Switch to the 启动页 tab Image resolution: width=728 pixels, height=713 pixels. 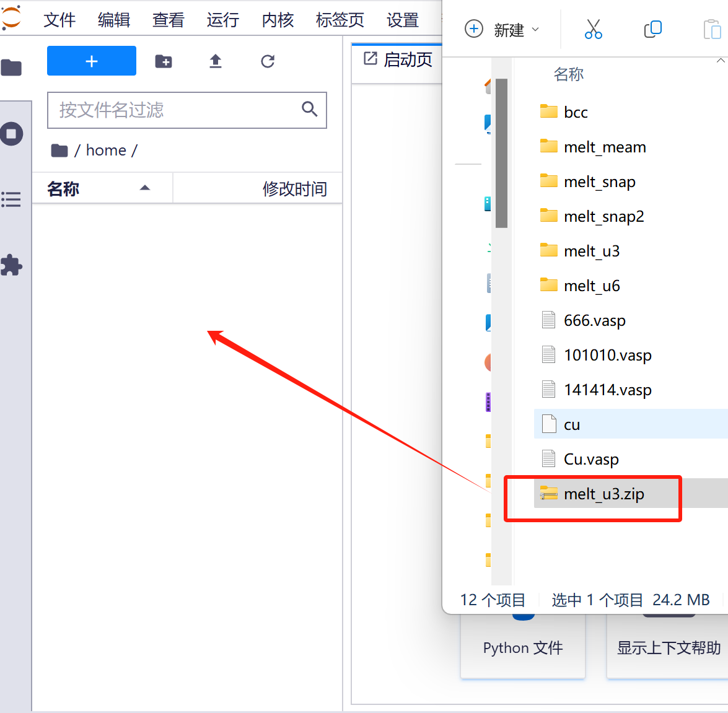(398, 59)
